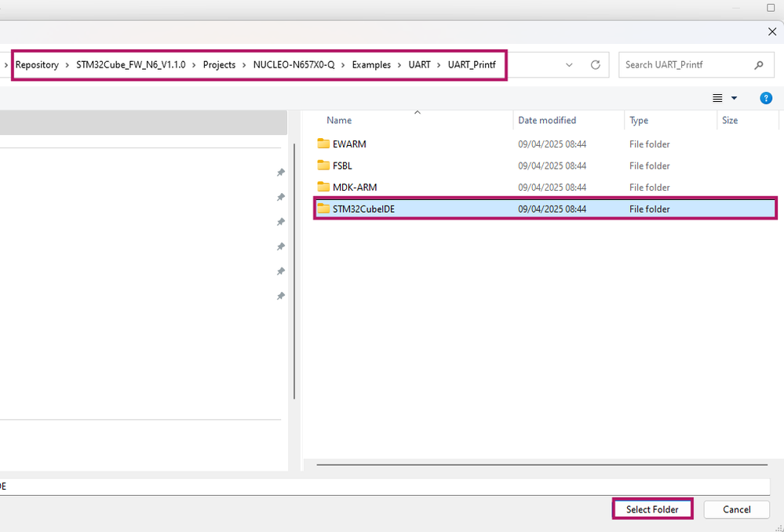This screenshot has height=532, width=784.
Task: Sort files by the Name column header
Action: coord(339,121)
